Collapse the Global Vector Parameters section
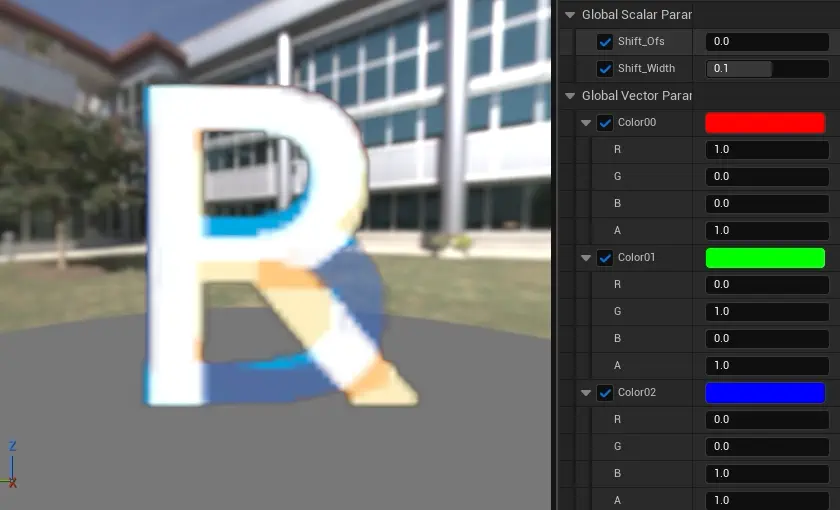840x510 pixels. [x=570, y=96]
